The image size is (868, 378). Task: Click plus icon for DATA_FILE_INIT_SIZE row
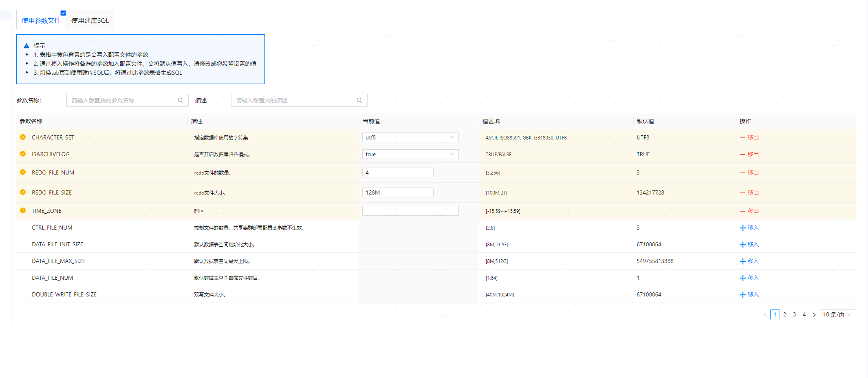pos(742,245)
